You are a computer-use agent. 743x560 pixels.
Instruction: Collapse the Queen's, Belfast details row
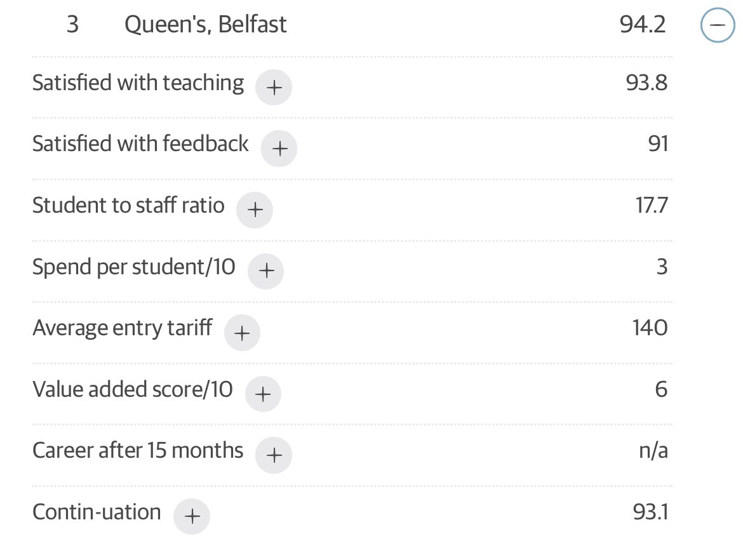pyautogui.click(x=718, y=25)
